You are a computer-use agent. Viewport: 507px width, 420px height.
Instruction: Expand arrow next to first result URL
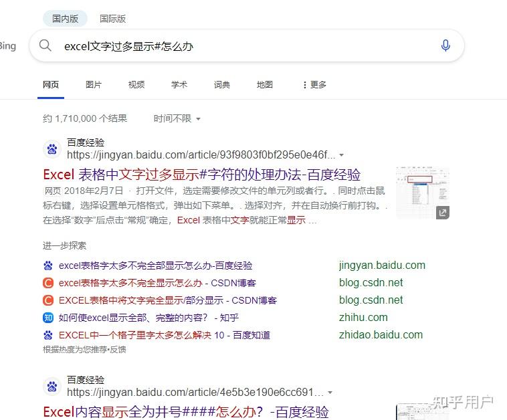(x=341, y=155)
